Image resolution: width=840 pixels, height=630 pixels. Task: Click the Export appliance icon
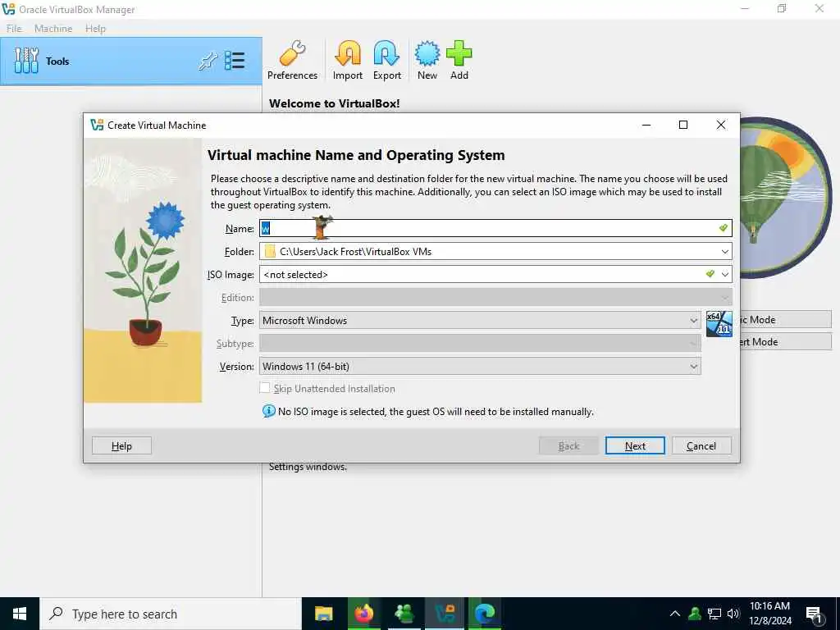(x=387, y=60)
